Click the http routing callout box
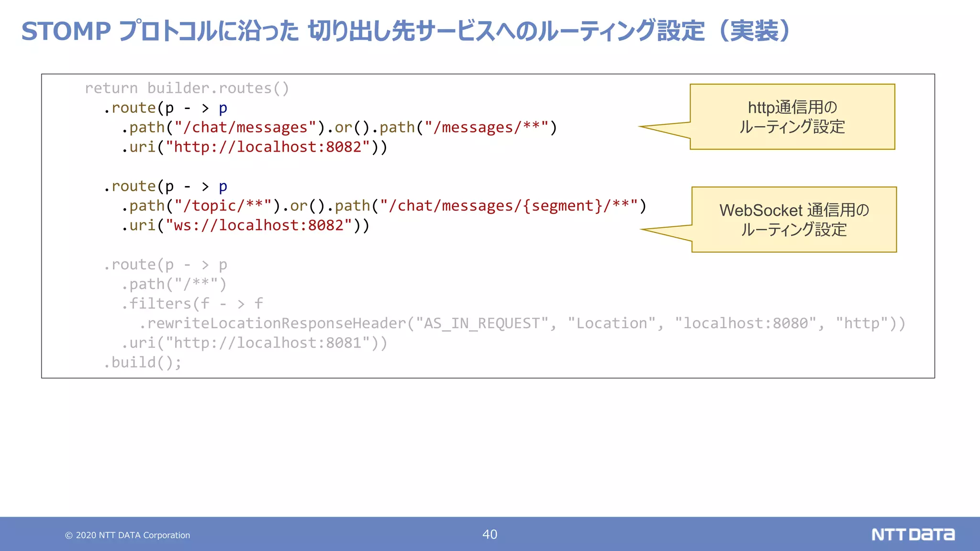The height and width of the screenshot is (551, 980). 792,117
